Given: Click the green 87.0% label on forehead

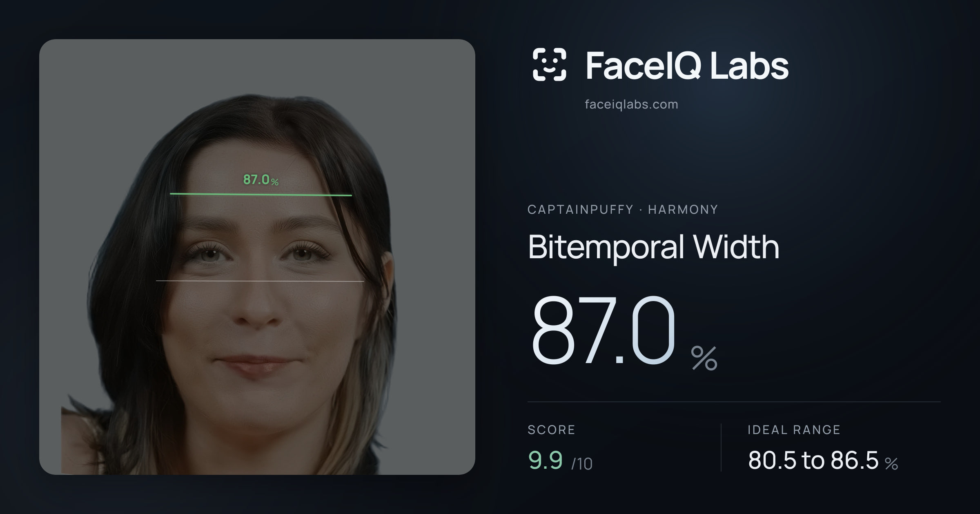Looking at the screenshot, I should click(261, 179).
